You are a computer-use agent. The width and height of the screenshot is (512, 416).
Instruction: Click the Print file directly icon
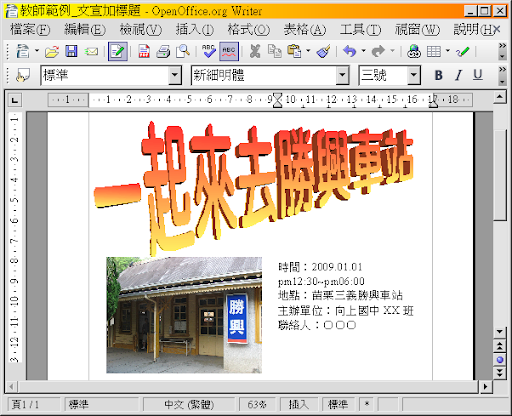click(x=163, y=51)
